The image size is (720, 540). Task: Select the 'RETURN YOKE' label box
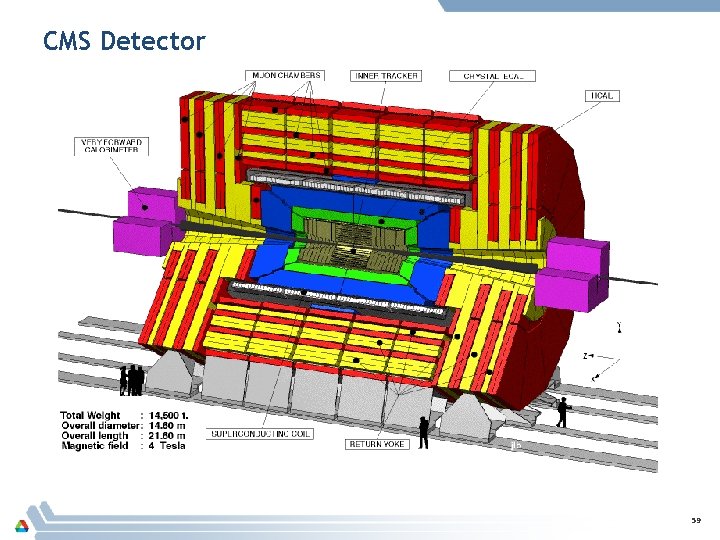pyautogui.click(x=377, y=444)
